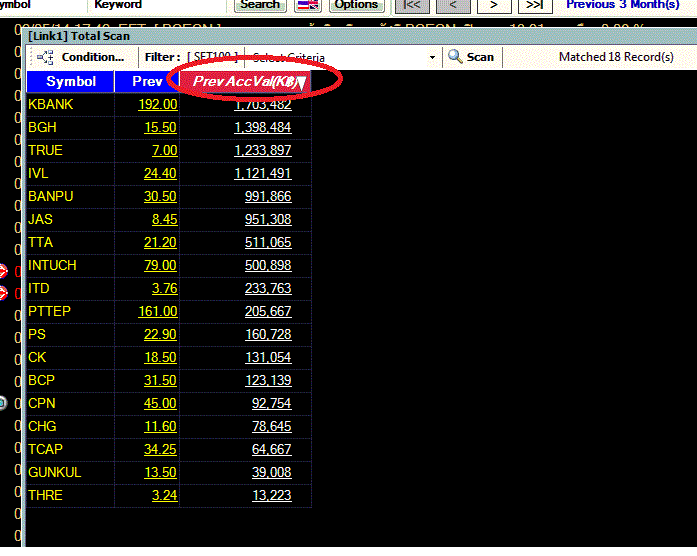Toggle the language flag icon
The width and height of the screenshot is (697, 556).
(x=308, y=5)
